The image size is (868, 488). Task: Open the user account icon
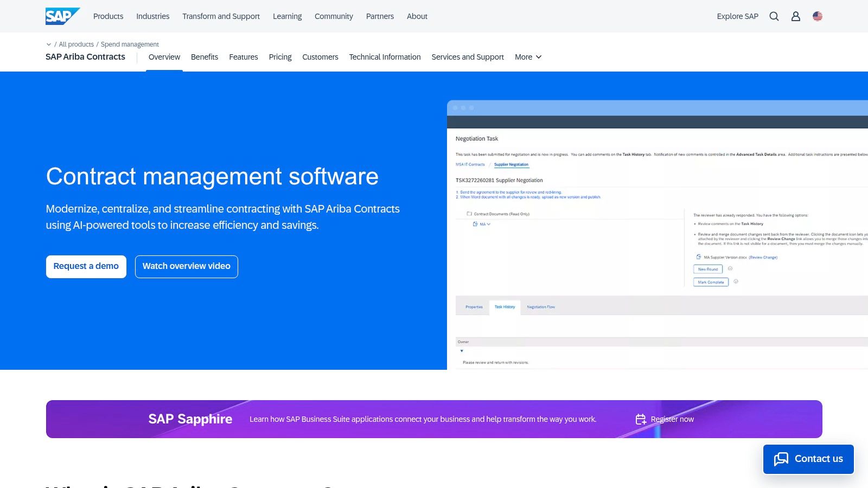[796, 16]
